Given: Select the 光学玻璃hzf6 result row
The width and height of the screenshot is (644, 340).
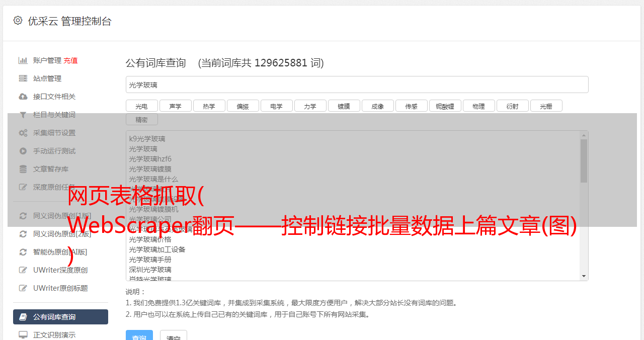Looking at the screenshot, I should [150, 159].
